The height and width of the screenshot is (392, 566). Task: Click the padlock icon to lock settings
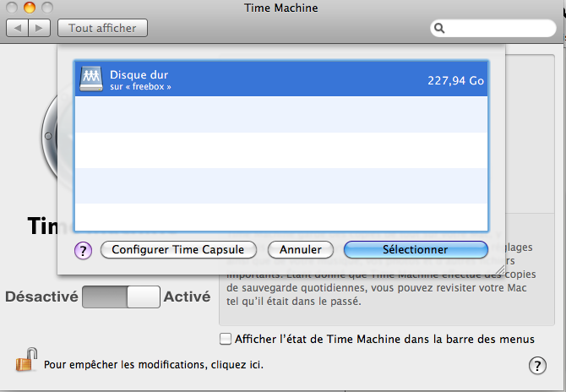tap(24, 361)
